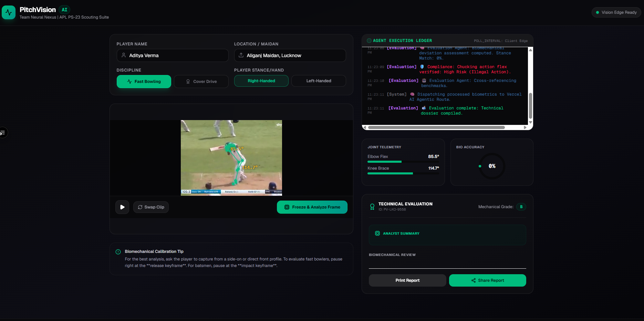Viewport: 644px width, 321px height.
Task: Click the upload icon in Location field
Action: coord(241,55)
